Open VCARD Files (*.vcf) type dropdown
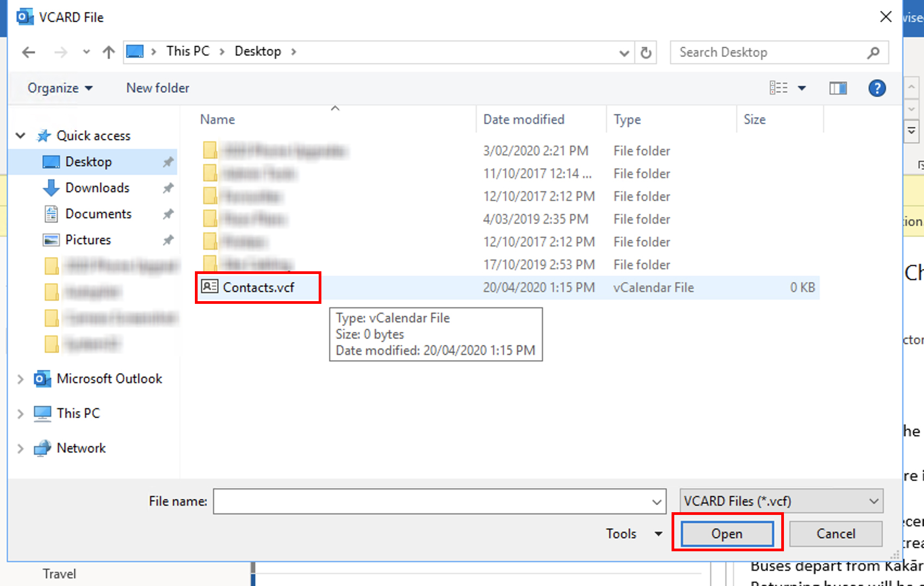This screenshot has width=924, height=586. [781, 501]
